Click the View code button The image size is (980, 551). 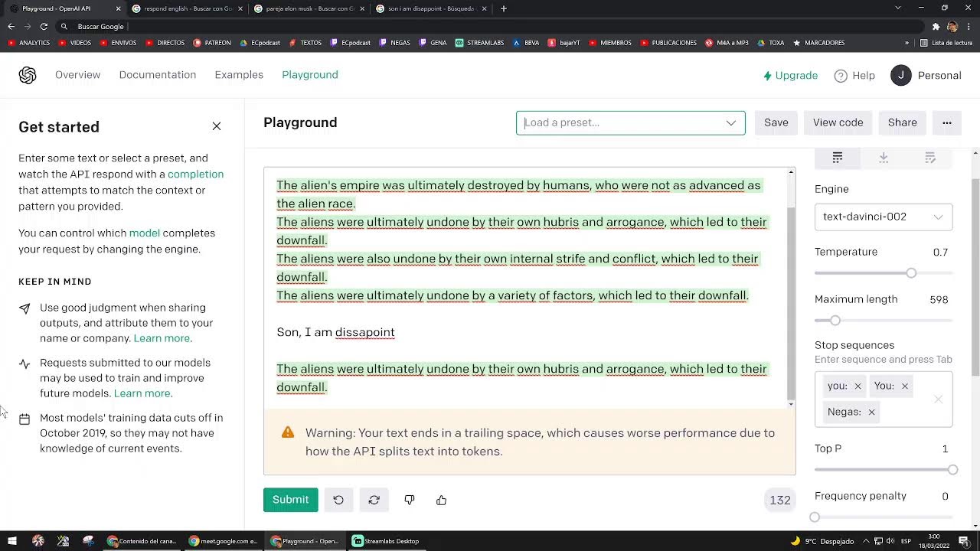click(838, 122)
